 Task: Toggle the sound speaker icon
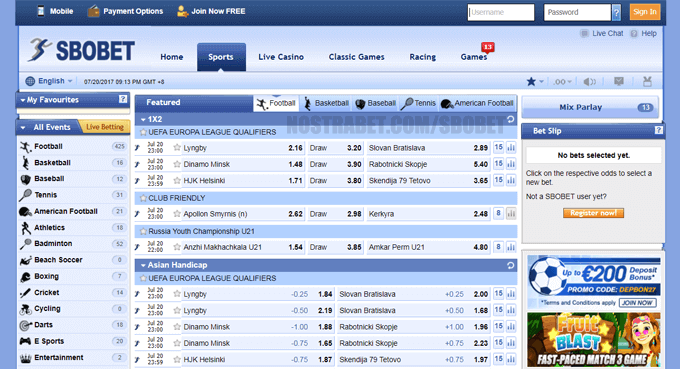[589, 82]
